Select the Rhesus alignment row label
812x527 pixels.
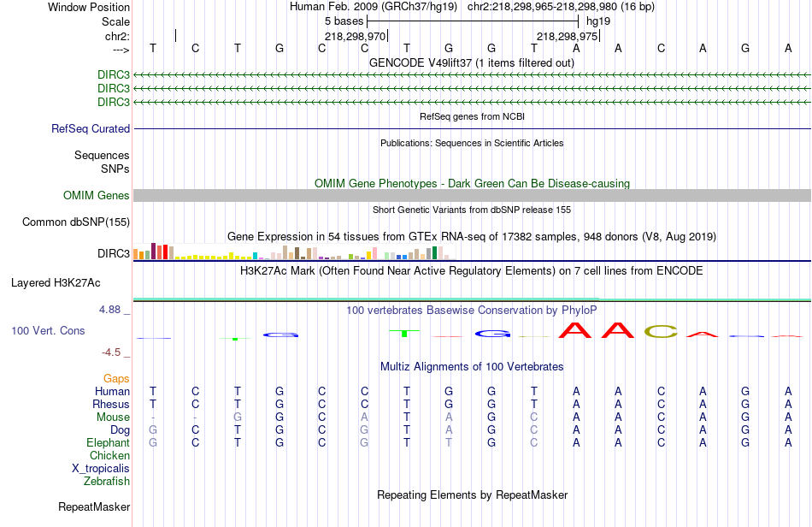(111, 404)
